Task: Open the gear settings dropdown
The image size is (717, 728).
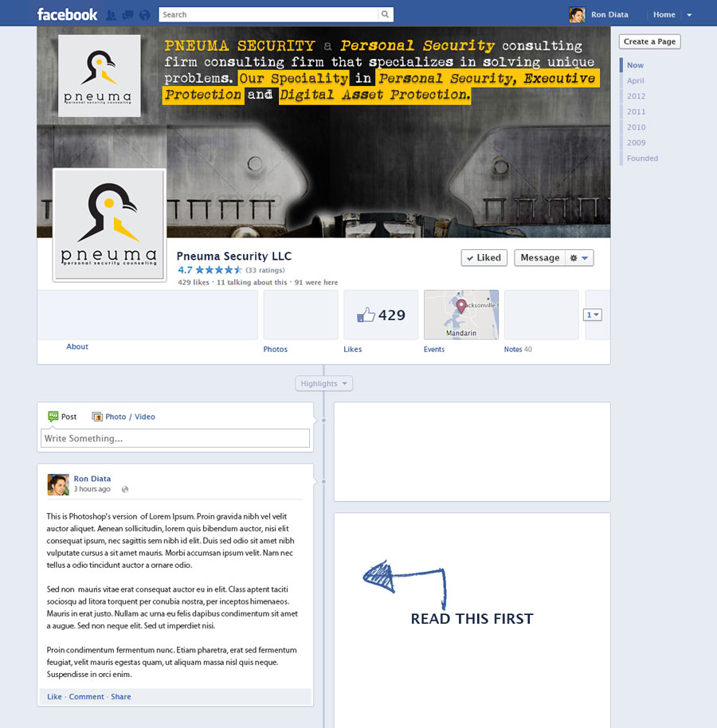Action: tap(579, 258)
